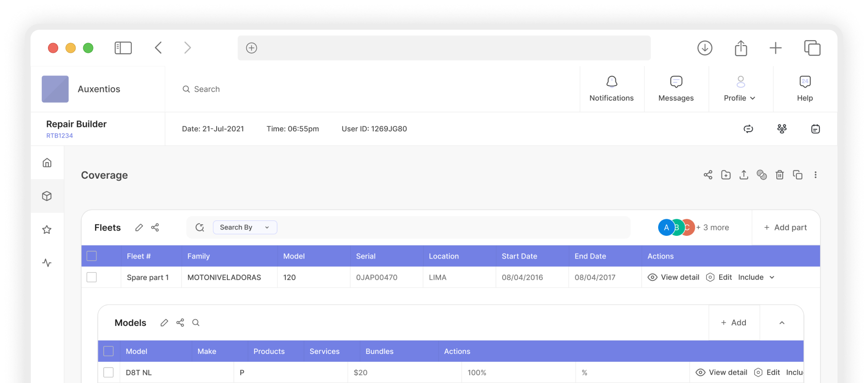Open the Help section
The height and width of the screenshot is (383, 868).
(805, 89)
